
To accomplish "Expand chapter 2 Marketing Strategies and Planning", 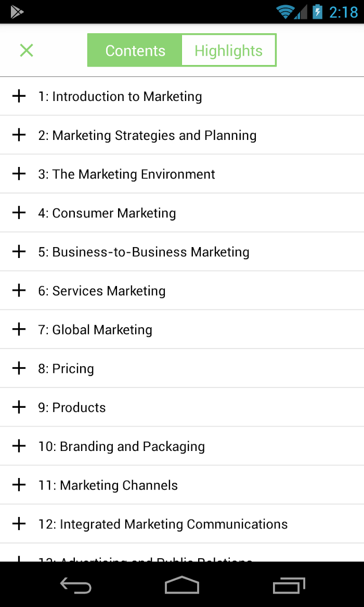I will pyautogui.click(x=19, y=135).
